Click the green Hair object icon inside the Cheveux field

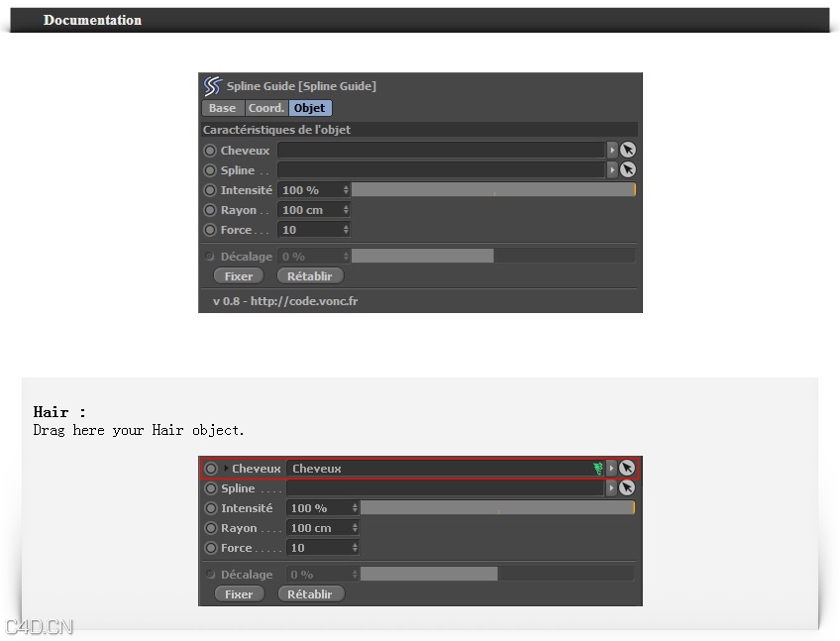[x=597, y=467]
